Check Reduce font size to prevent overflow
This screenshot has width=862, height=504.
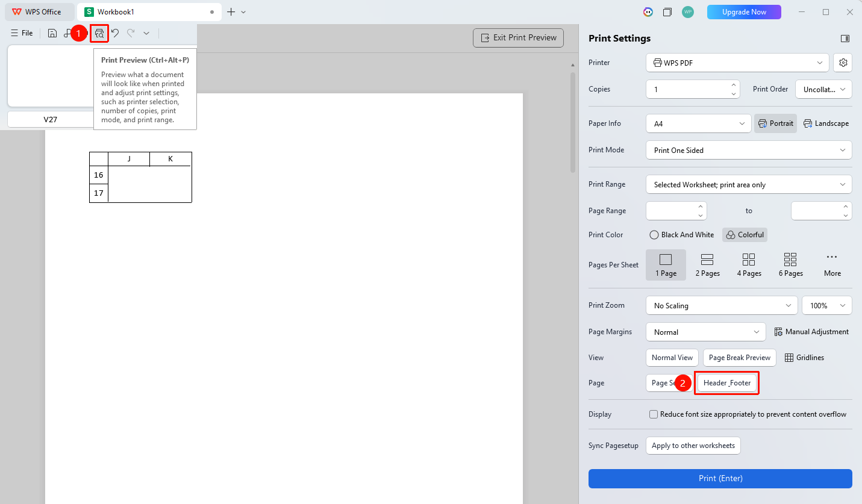tap(654, 414)
